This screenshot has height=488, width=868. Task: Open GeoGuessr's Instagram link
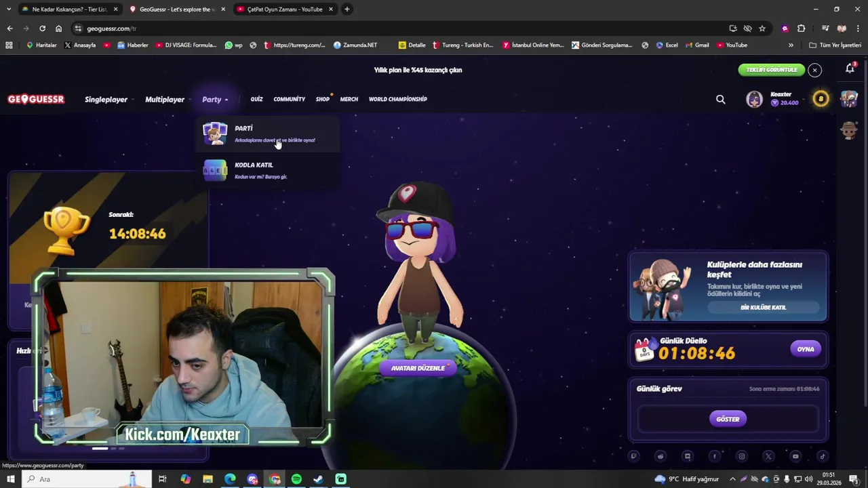741,456
